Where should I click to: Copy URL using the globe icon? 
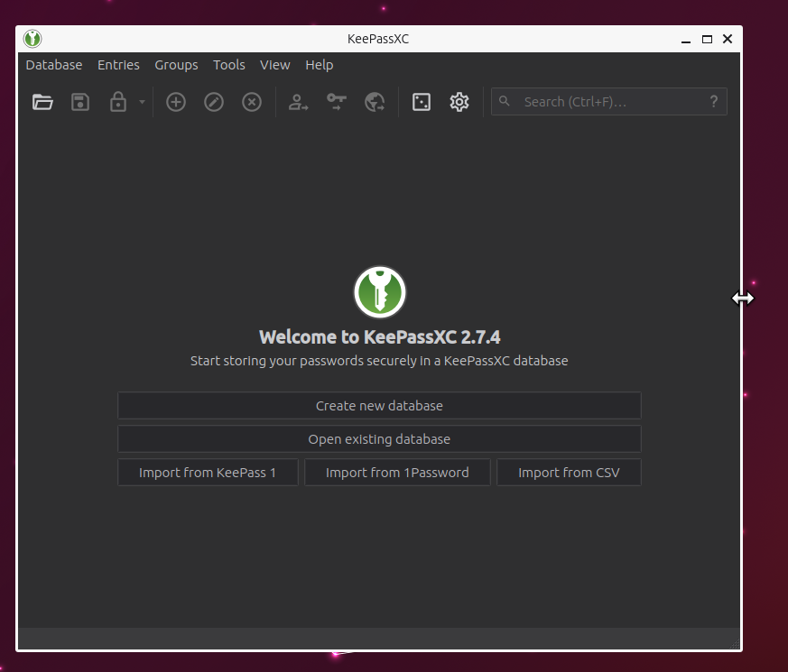375,101
